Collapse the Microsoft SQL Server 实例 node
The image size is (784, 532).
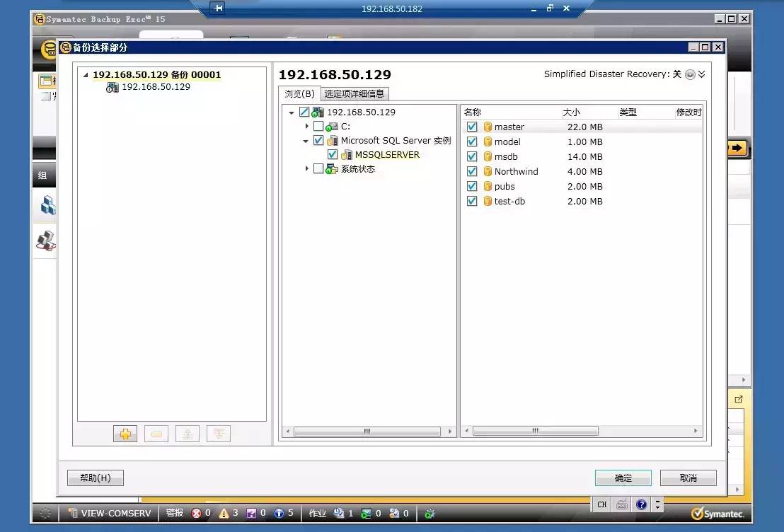[x=306, y=141]
